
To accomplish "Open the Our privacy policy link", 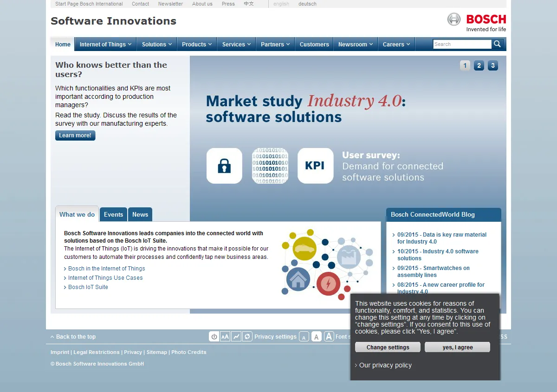I will pyautogui.click(x=385, y=365).
